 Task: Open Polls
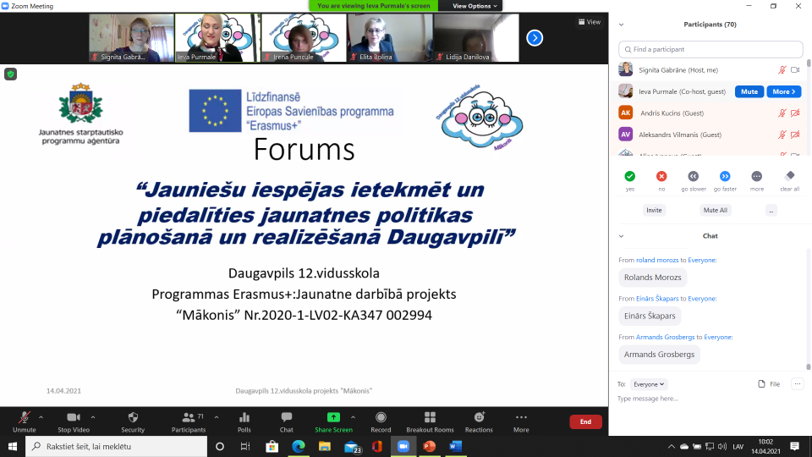tap(244, 422)
